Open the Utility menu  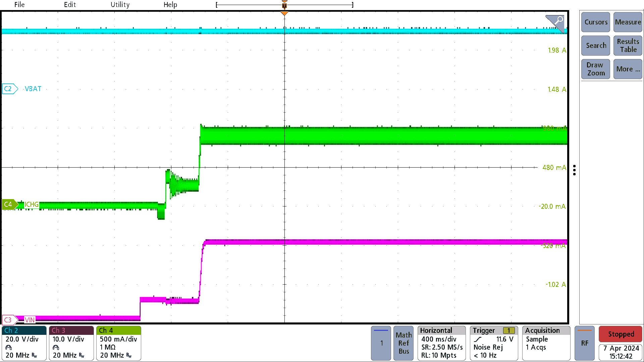pos(120,5)
